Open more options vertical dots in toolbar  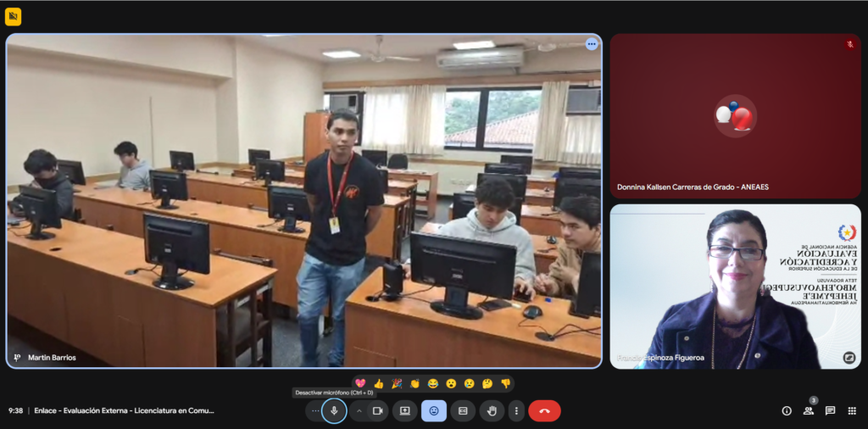click(516, 411)
